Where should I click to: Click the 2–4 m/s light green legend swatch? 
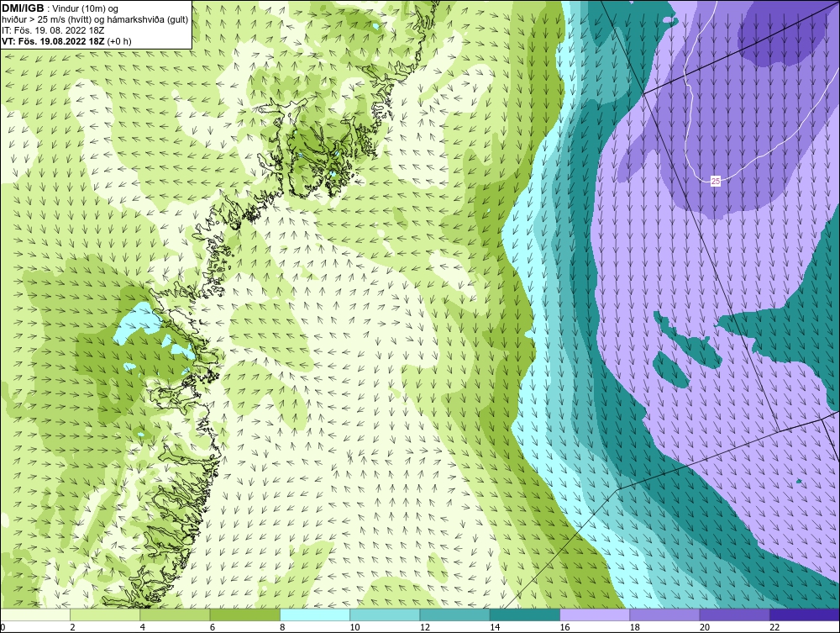[x=105, y=615]
